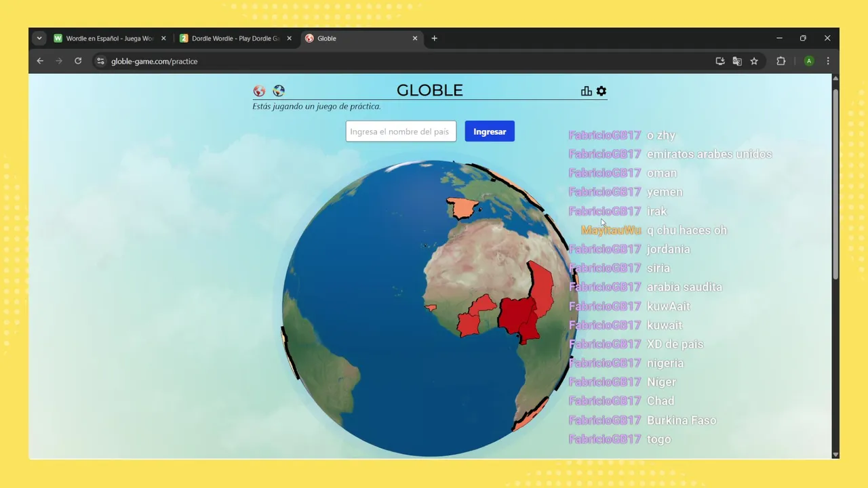Click chat message 'XD de pais'
The image size is (868, 488).
click(x=675, y=344)
